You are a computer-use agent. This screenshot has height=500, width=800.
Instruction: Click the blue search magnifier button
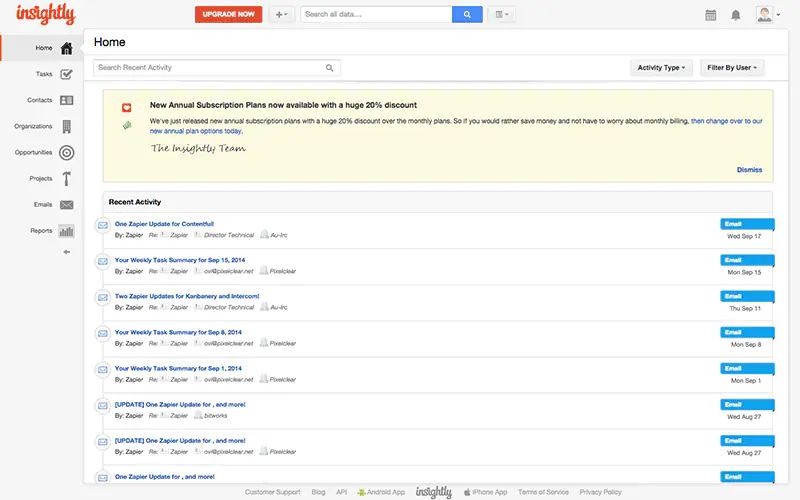pos(467,14)
